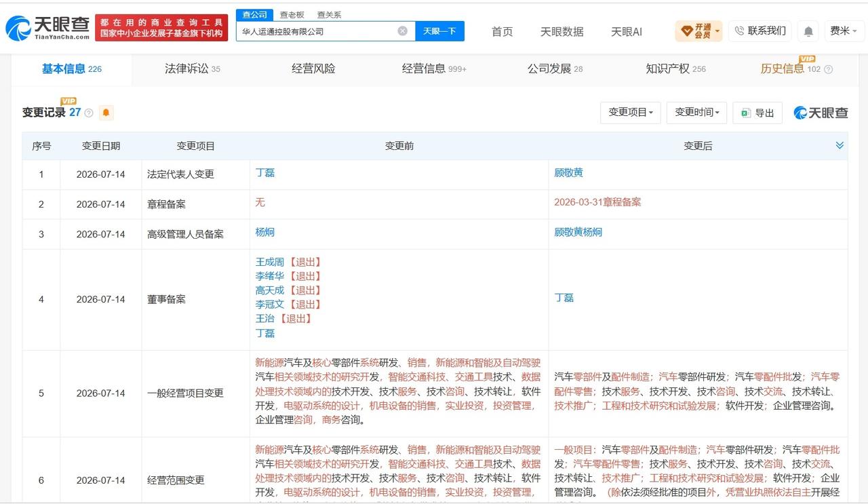868x504 pixels.
Task: Switch to the 基本信息 tab
Action: coord(71,69)
